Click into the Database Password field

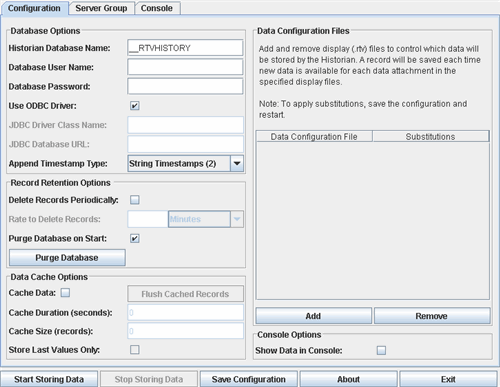coord(185,86)
